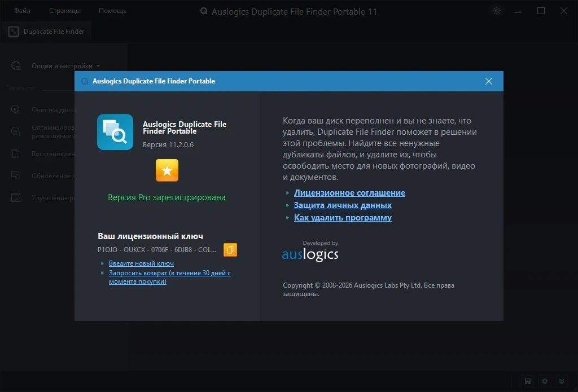The width and height of the screenshot is (578, 392).
Task: Click the search icon in the dialog title bar
Action: [85, 81]
